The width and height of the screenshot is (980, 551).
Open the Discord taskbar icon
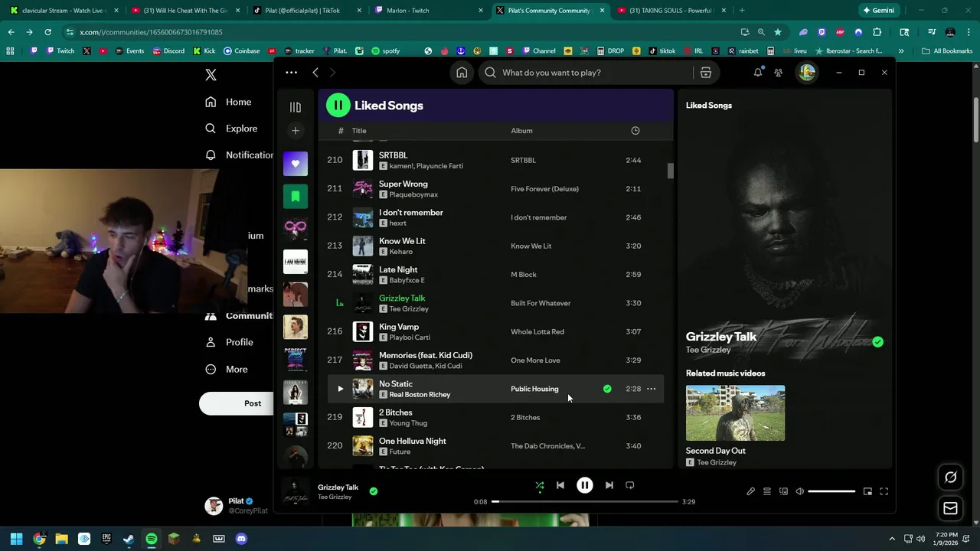241,539
